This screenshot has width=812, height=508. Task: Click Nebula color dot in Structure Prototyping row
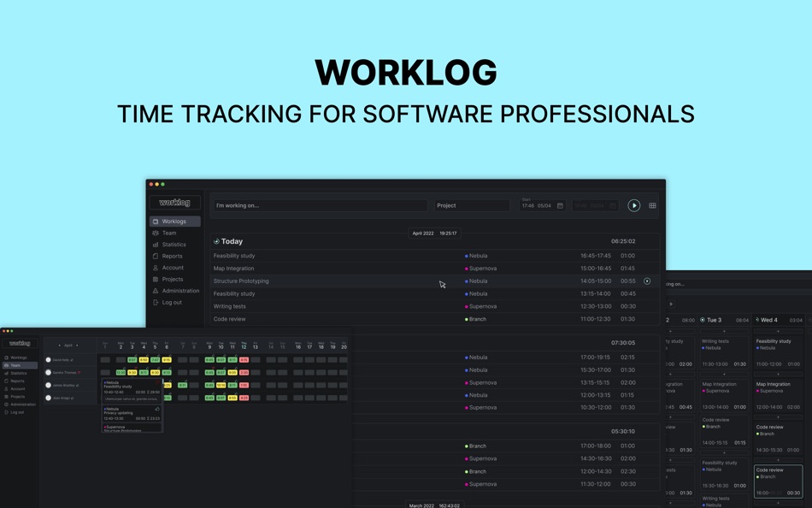tap(466, 281)
